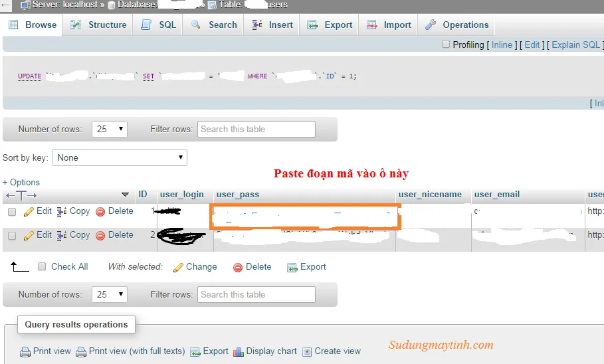This screenshot has height=364, width=604.
Task: Click Change for selected rows
Action: (x=195, y=267)
